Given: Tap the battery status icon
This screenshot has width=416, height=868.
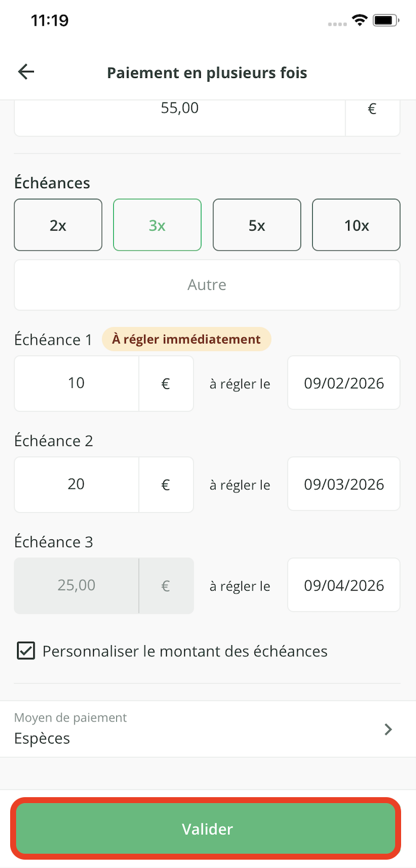Looking at the screenshot, I should click(386, 20).
